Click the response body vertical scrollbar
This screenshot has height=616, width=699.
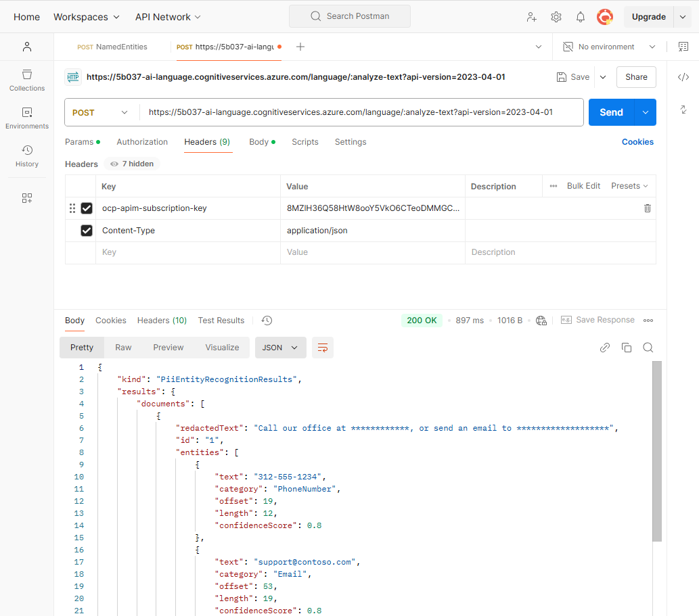pyautogui.click(x=656, y=451)
